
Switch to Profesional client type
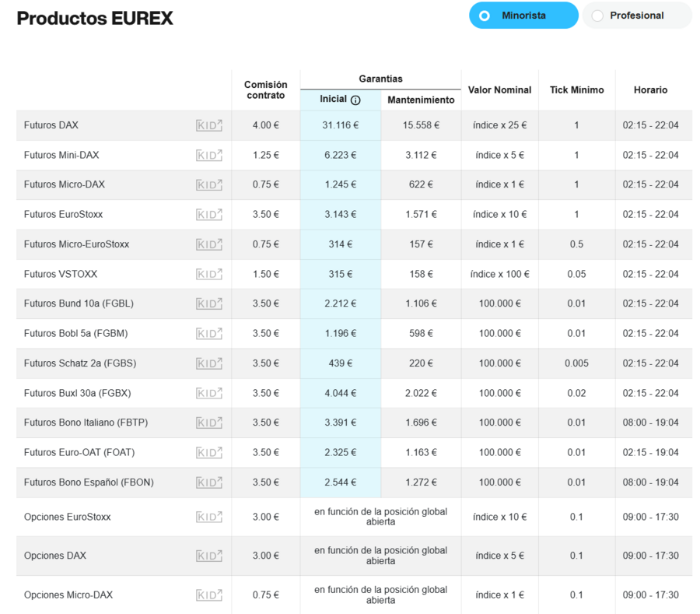[x=637, y=16]
